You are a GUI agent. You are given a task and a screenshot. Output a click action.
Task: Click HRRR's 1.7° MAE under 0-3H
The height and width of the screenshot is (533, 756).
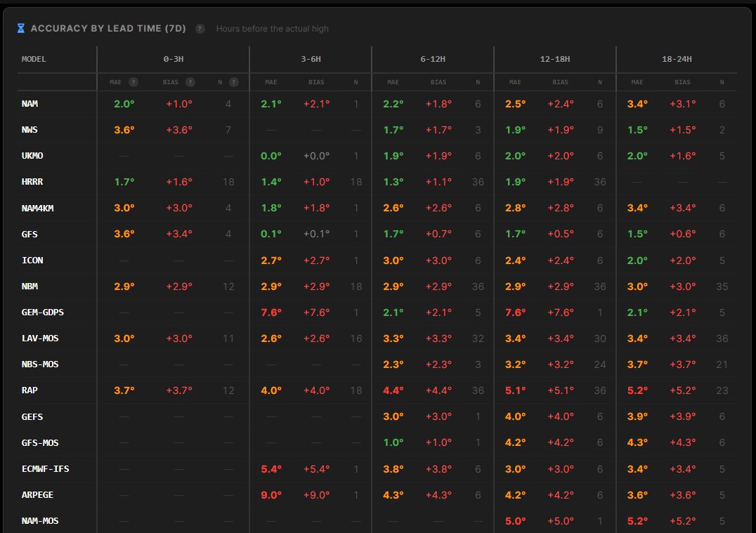click(x=124, y=182)
